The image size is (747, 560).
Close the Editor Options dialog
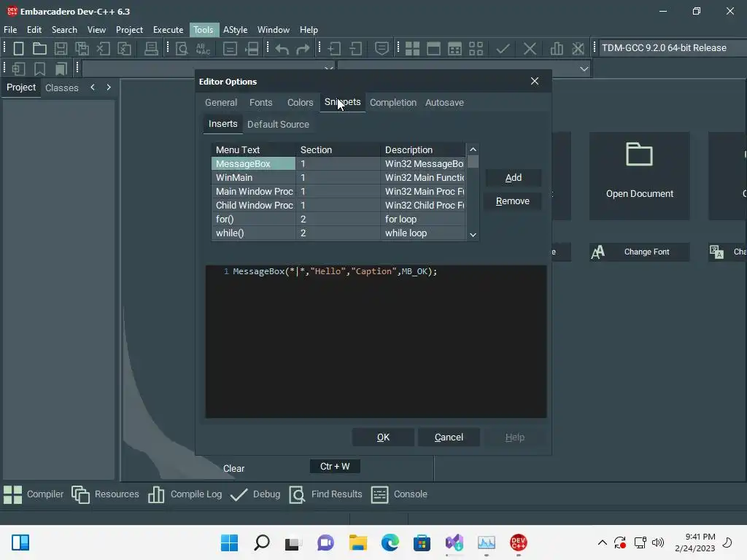click(535, 82)
